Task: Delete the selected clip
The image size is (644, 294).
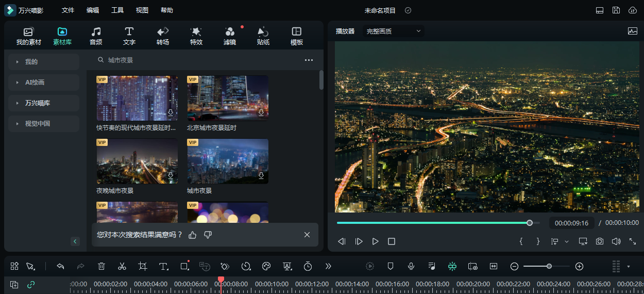Action: pyautogui.click(x=101, y=266)
